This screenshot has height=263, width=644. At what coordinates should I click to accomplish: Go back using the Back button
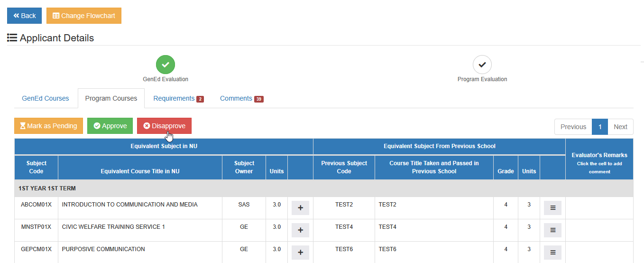[x=24, y=16]
